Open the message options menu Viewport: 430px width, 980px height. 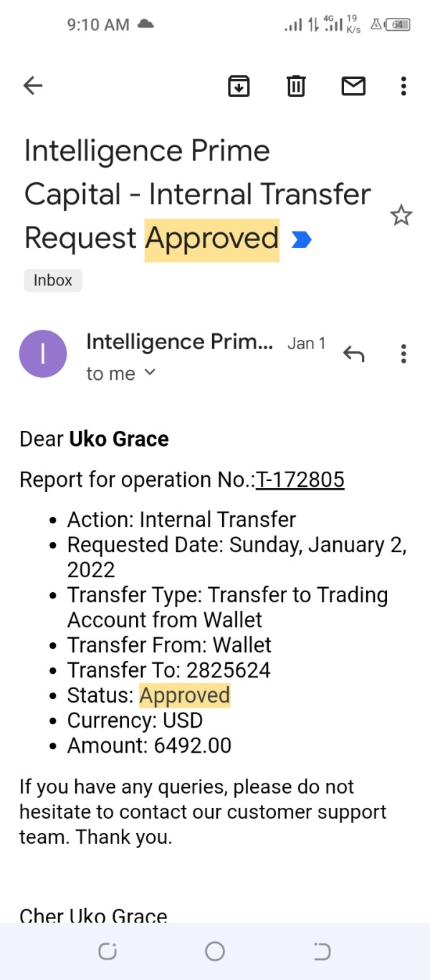[403, 353]
